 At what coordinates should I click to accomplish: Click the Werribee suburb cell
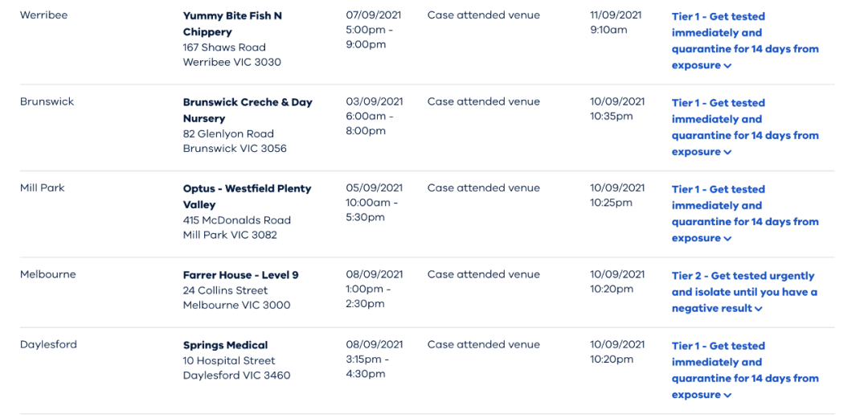[43, 15]
